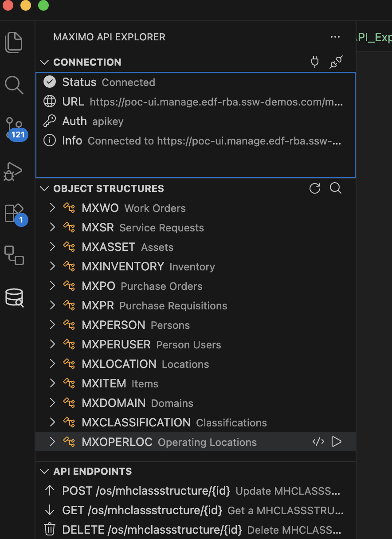Viewport: 392px width, 539px height.
Task: Expand the MXOPERLOC Operating Locations node
Action: coord(52,442)
